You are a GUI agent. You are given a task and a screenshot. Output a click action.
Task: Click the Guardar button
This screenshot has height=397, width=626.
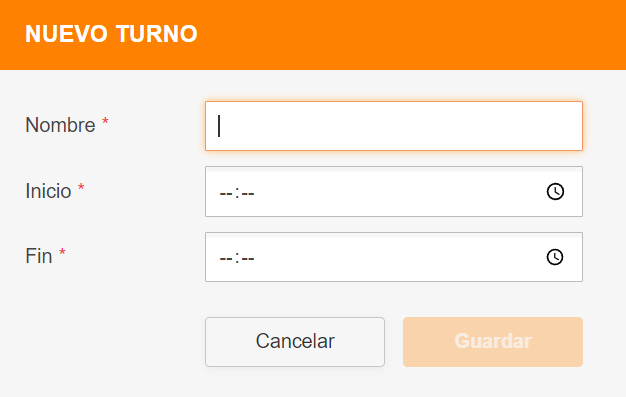point(493,342)
